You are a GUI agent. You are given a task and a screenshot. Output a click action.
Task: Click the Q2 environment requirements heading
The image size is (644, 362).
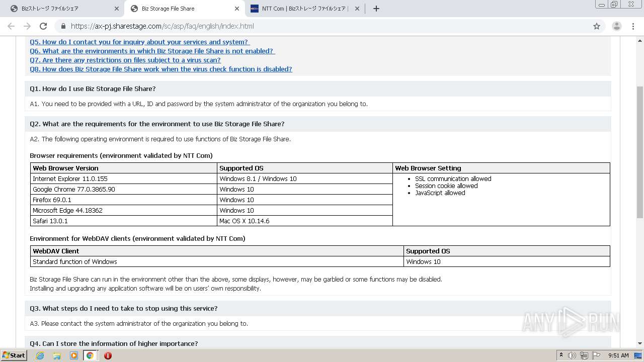coord(157,124)
